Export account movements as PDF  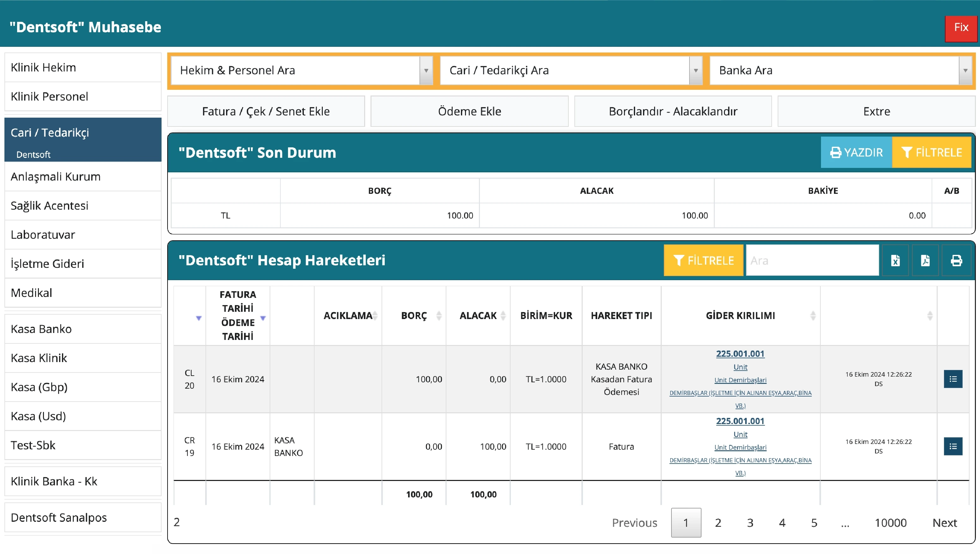point(925,261)
